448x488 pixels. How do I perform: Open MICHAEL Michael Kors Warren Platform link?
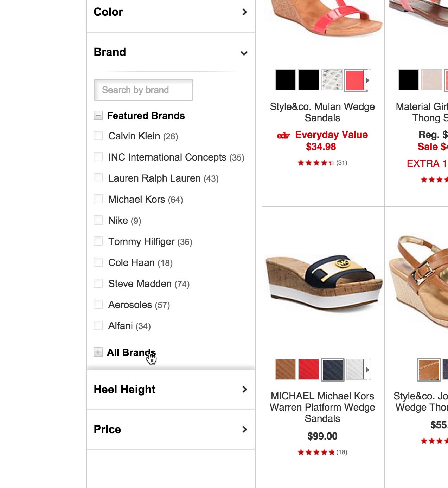(x=322, y=407)
